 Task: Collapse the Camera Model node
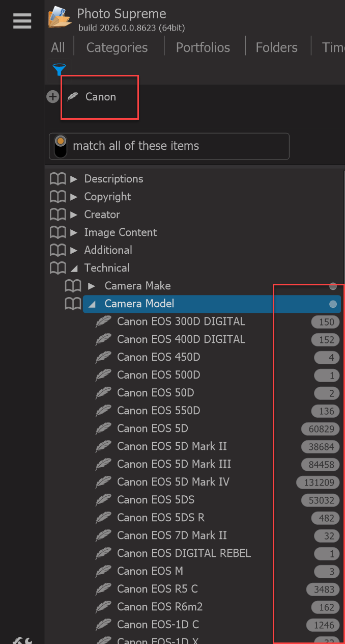[92, 304]
